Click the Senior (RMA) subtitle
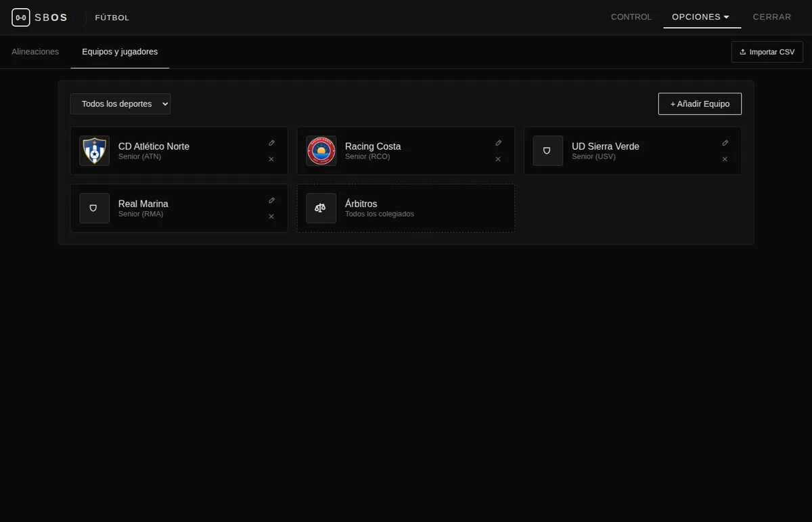 141,214
